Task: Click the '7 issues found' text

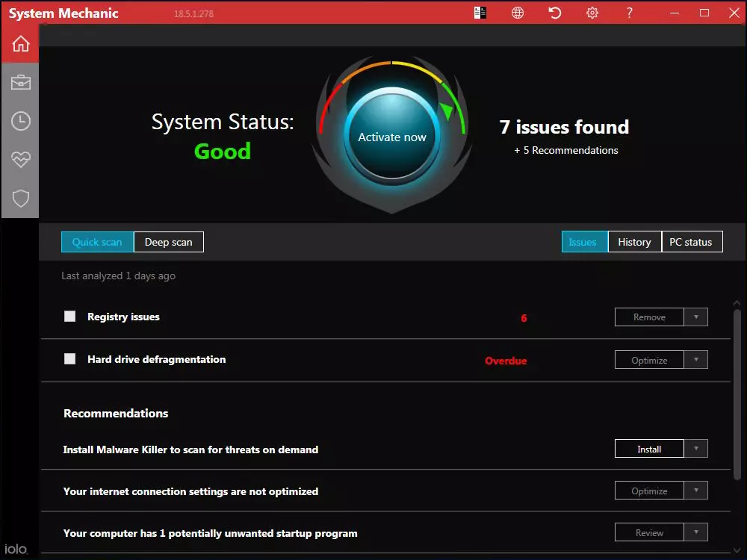Action: 564,127
